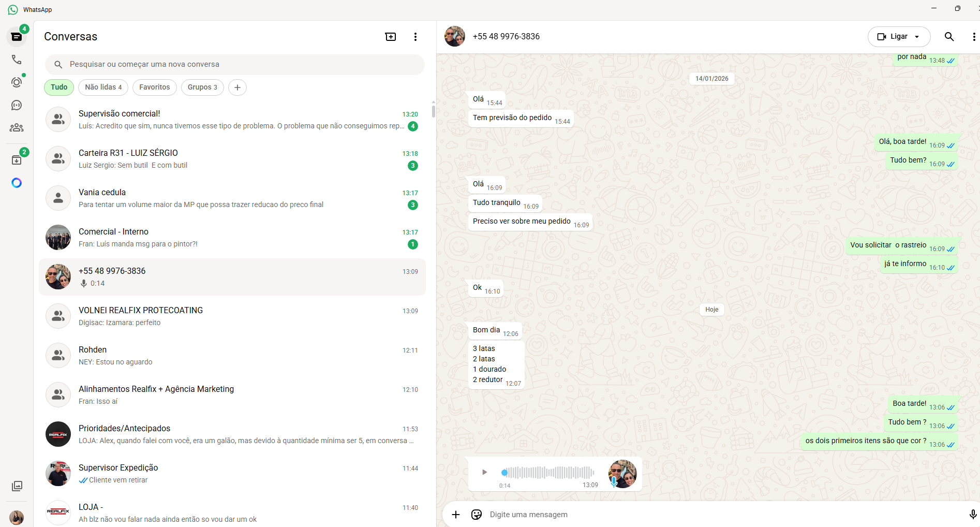Add a new list filter with plus
The image size is (980, 527).
[237, 87]
